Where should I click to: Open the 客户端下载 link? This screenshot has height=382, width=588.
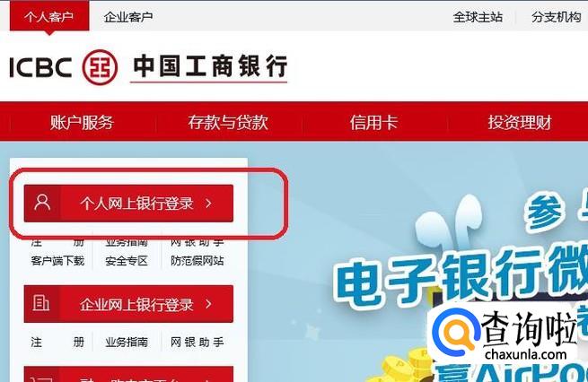click(57, 261)
